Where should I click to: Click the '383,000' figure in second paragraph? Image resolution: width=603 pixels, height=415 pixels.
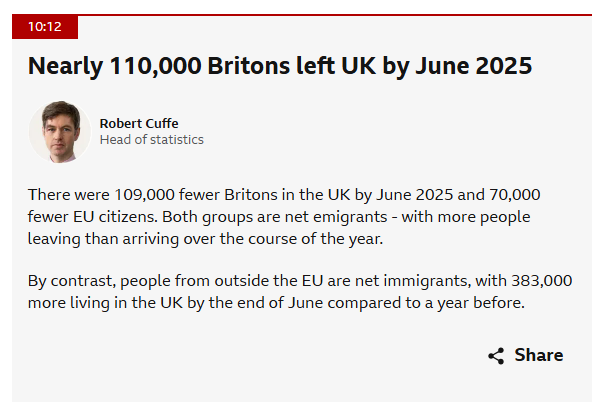coord(493,282)
